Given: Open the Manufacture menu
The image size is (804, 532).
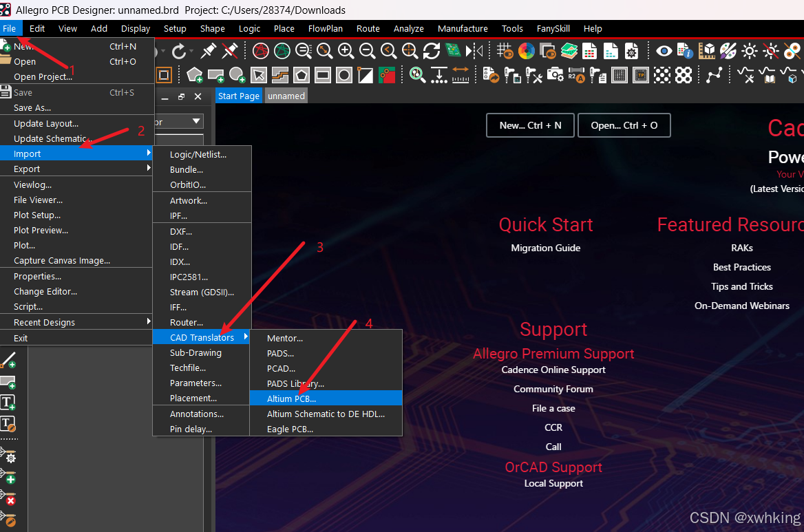Looking at the screenshot, I should point(463,29).
